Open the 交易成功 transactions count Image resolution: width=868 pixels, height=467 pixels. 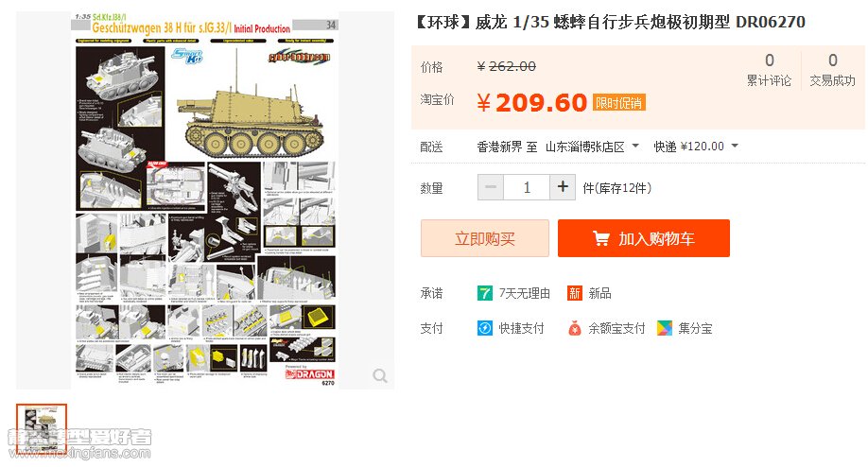[x=833, y=69]
